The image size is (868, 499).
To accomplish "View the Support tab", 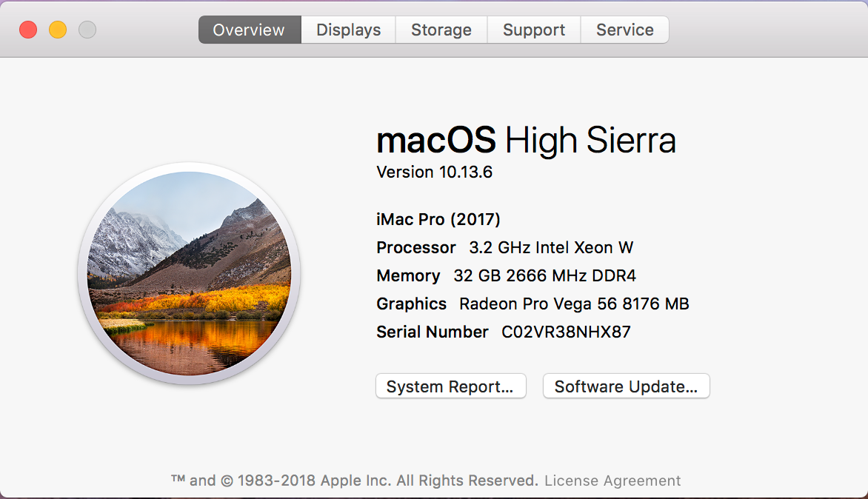I will [533, 30].
